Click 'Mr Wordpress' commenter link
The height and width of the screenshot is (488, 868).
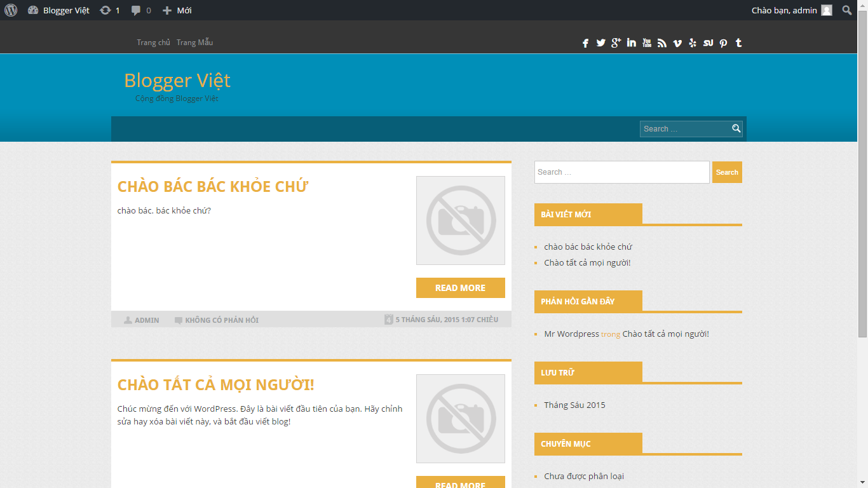(572, 334)
